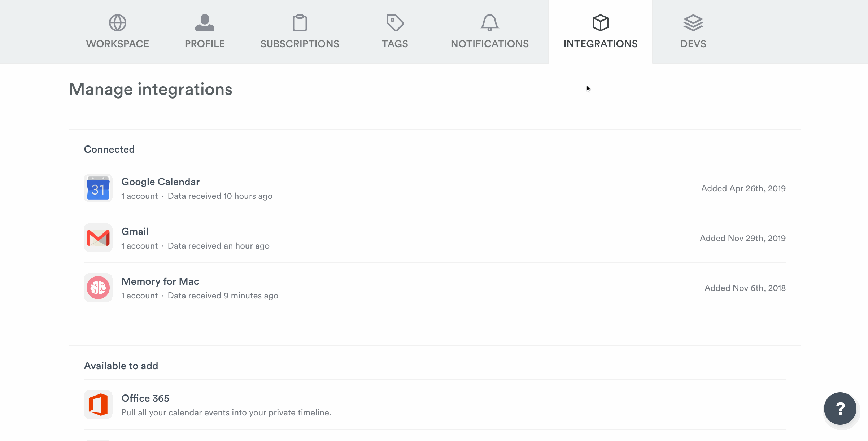Viewport: 868px width, 441px height.
Task: Switch to the Workspace tab
Action: 117,32
